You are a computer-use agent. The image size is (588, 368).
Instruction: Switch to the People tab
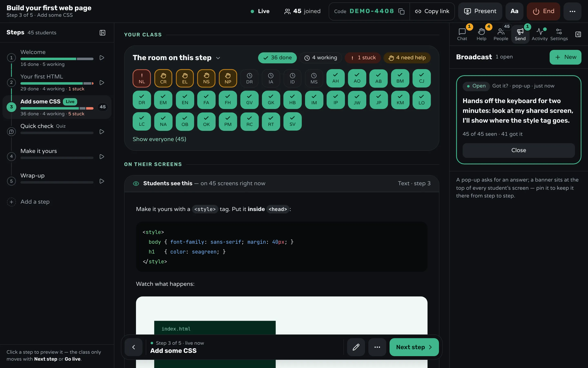501,34
